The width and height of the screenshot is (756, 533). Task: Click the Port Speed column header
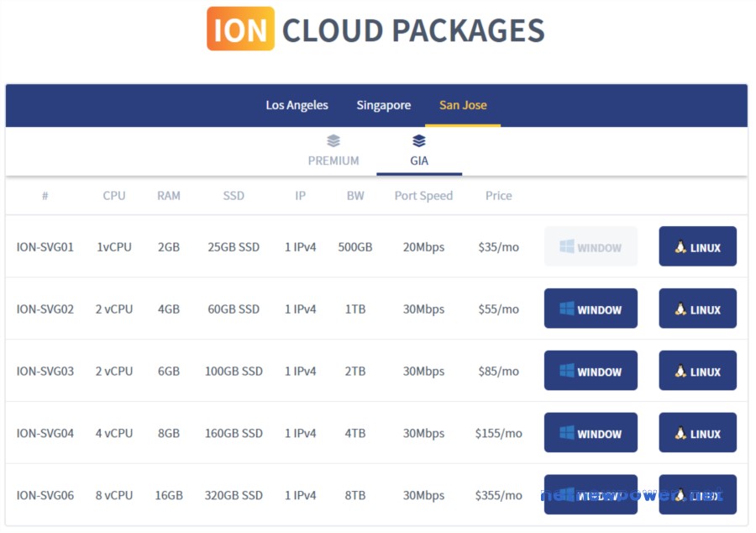[x=423, y=196]
